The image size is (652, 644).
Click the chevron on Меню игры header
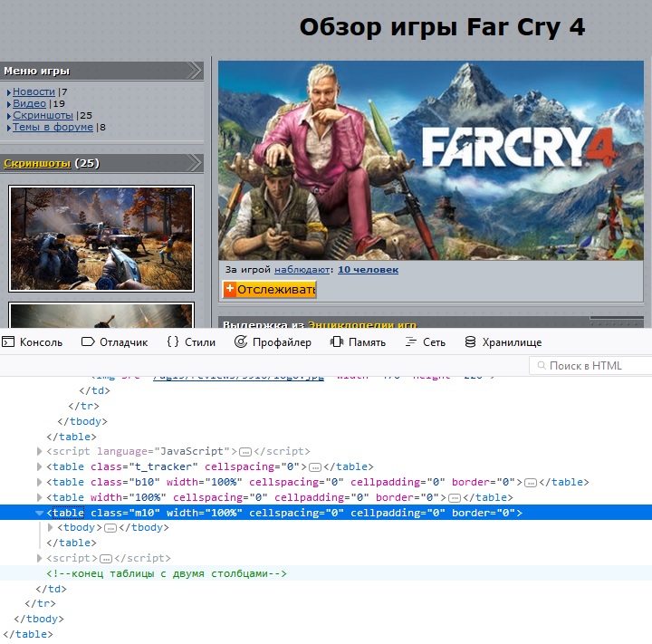tap(194, 71)
